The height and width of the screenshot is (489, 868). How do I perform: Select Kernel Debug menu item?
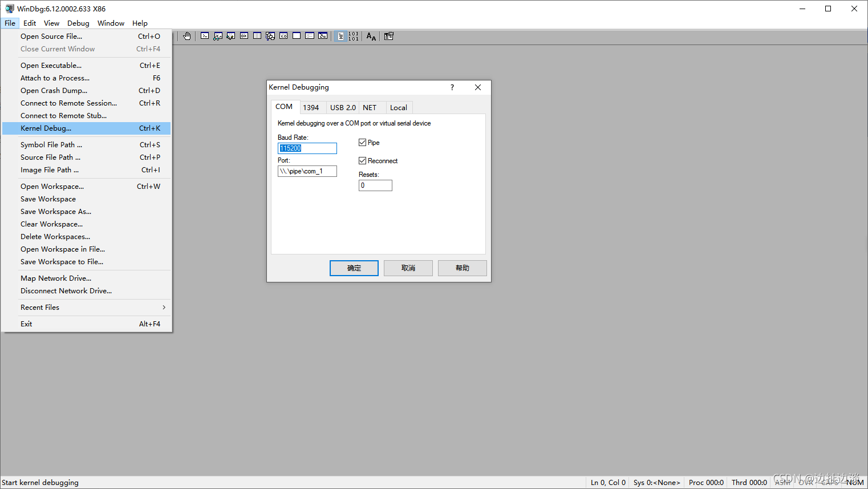tap(87, 128)
